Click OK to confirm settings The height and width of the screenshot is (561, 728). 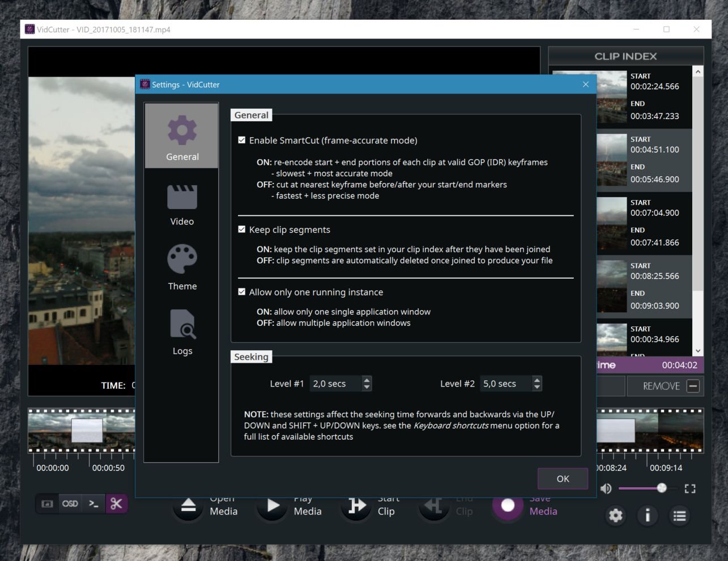click(x=563, y=478)
